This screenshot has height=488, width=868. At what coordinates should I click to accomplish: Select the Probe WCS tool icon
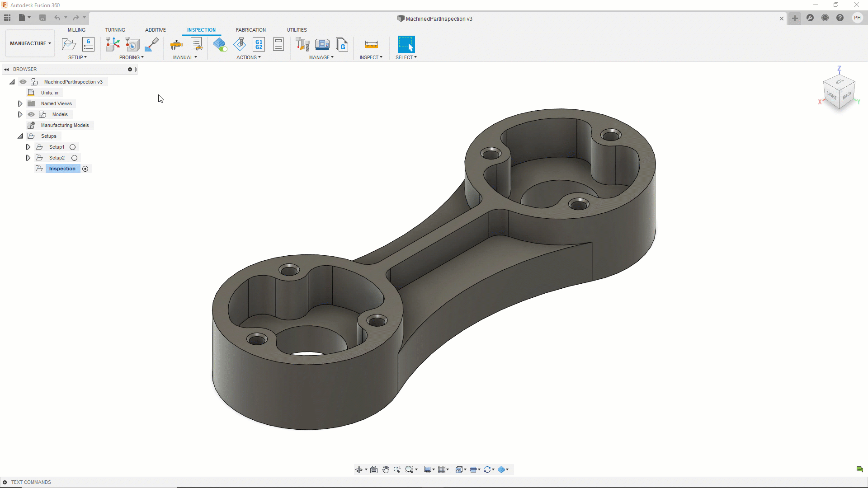pyautogui.click(x=113, y=44)
